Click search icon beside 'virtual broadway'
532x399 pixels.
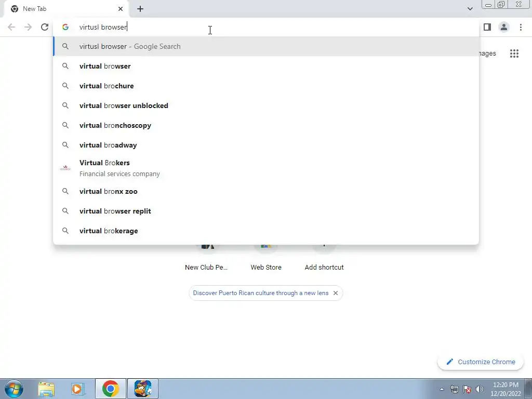point(65,145)
